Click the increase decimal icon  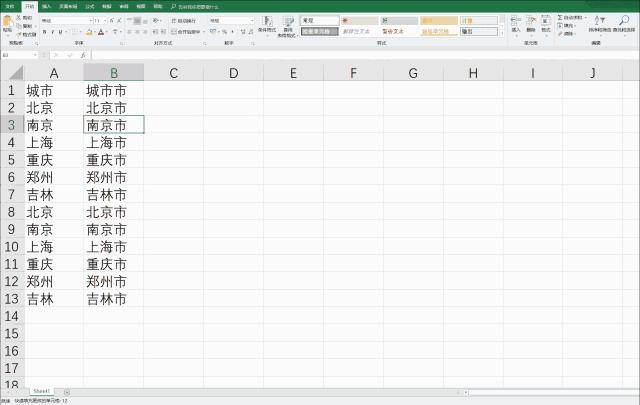click(x=243, y=32)
